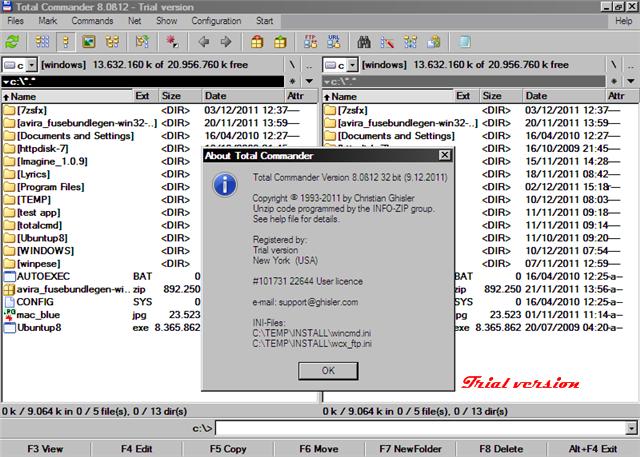
Task: Select the full file details view icon
Action: click(x=66, y=42)
